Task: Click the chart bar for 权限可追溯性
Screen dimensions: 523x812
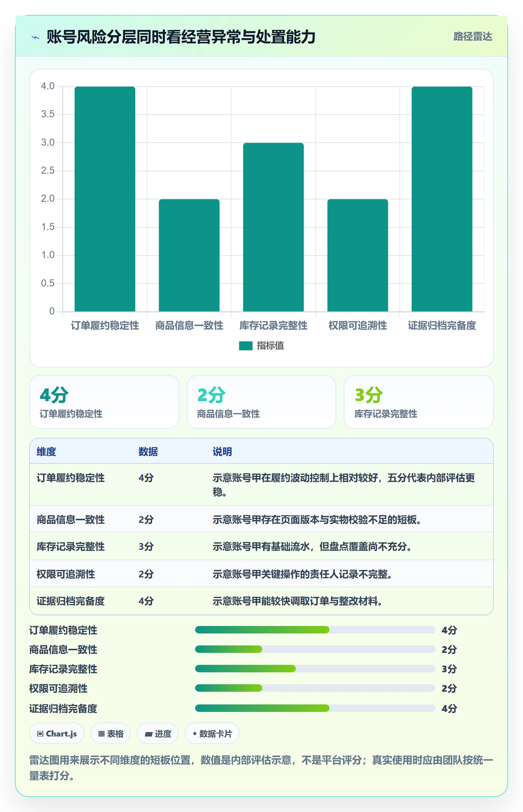Action: [x=358, y=255]
